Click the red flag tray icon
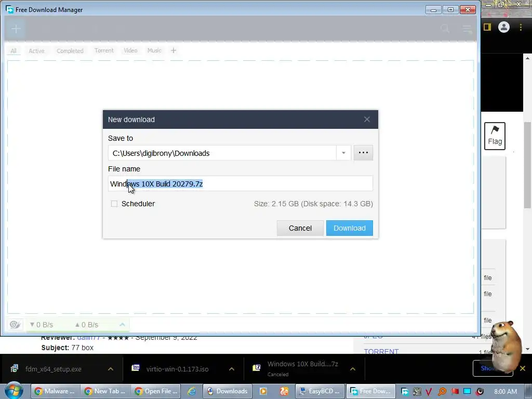The width and height of the screenshot is (532, 399). (455, 392)
